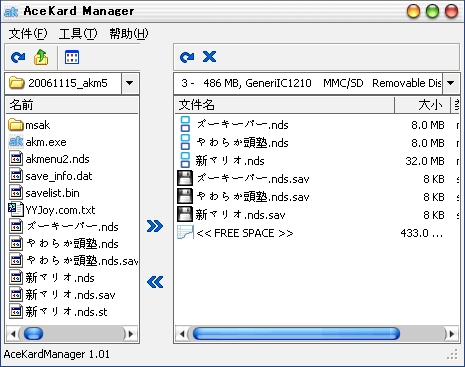The image size is (465, 367).
Task: Expand the removable disk drive dropdown
Action: click(x=451, y=83)
